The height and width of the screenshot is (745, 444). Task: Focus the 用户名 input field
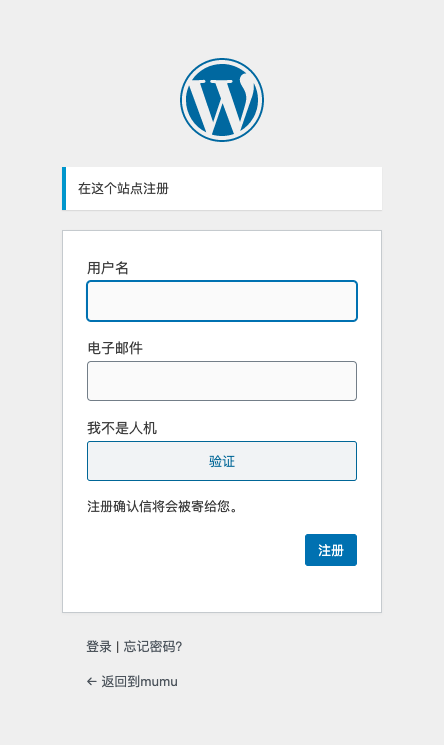pyautogui.click(x=222, y=301)
